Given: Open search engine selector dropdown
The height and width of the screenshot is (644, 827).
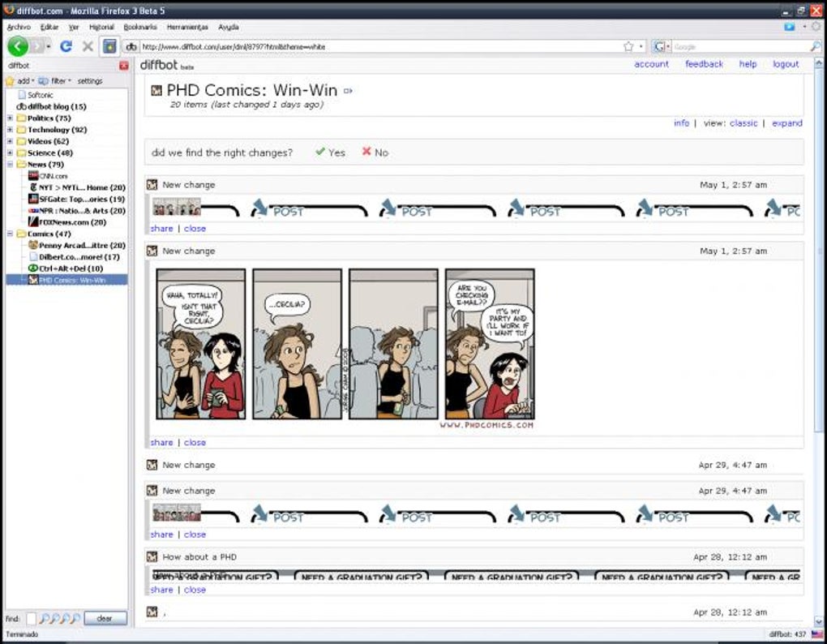Looking at the screenshot, I should pos(662,47).
